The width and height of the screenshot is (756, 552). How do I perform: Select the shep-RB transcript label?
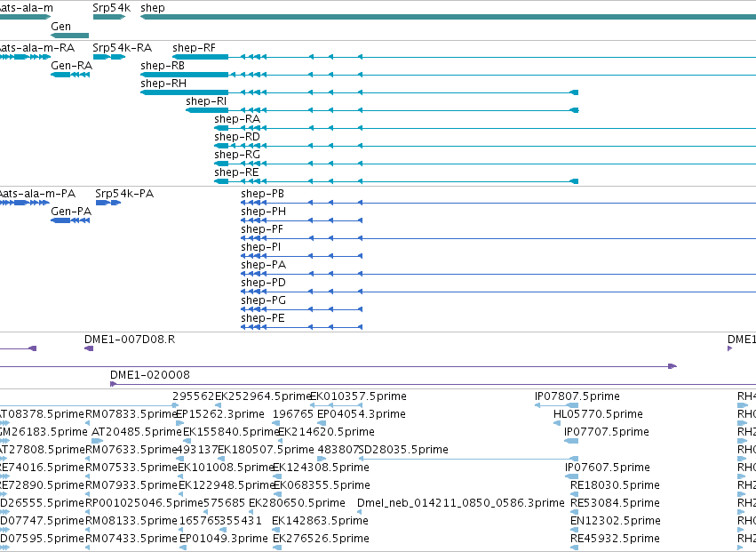click(x=163, y=66)
